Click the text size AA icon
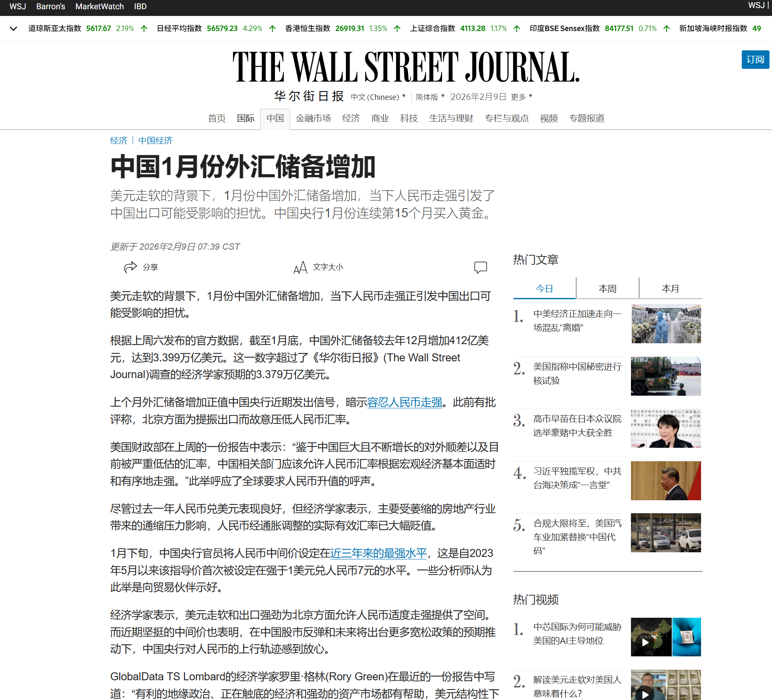The width and height of the screenshot is (772, 700). point(300,267)
